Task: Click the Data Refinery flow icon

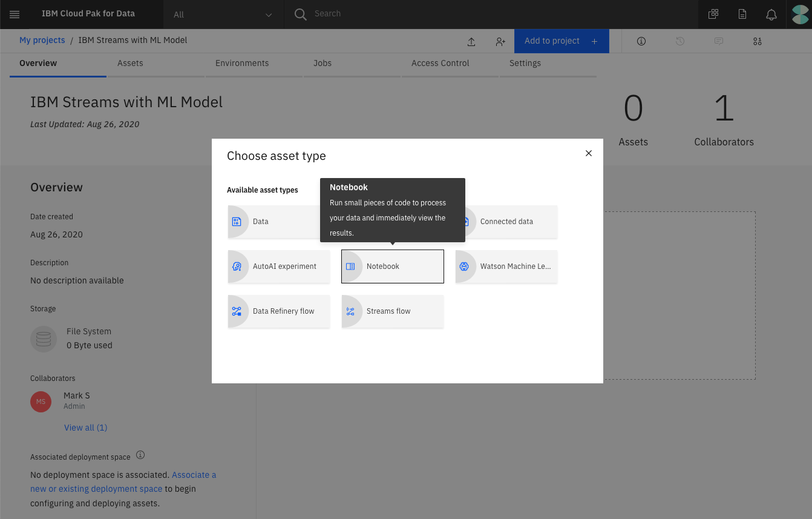Action: (237, 311)
